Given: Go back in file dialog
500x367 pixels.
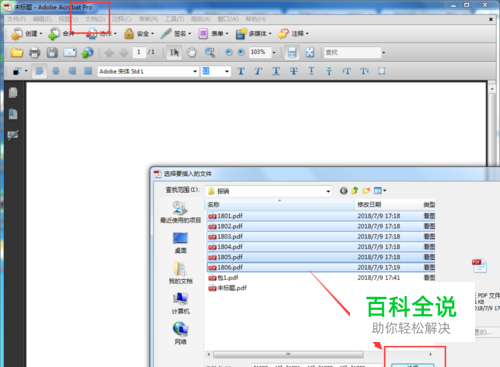Looking at the screenshot, I should [343, 191].
